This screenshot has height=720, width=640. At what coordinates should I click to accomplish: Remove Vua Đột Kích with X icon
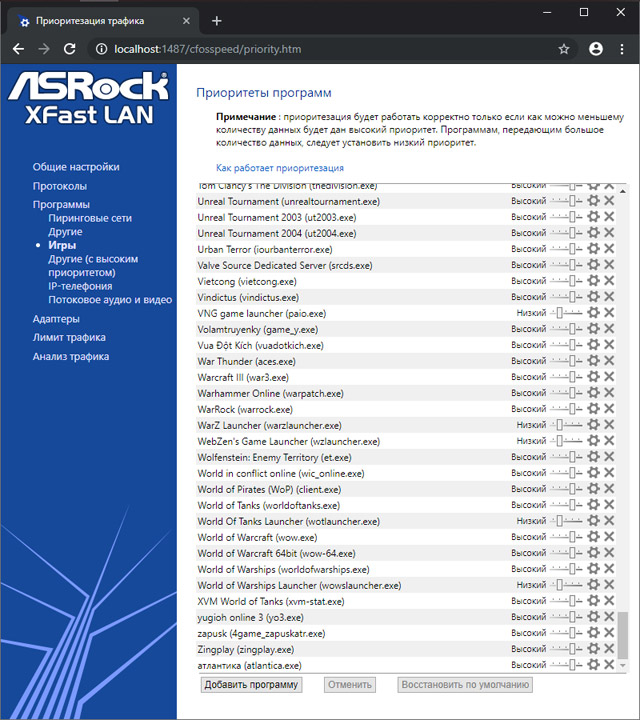click(x=609, y=345)
